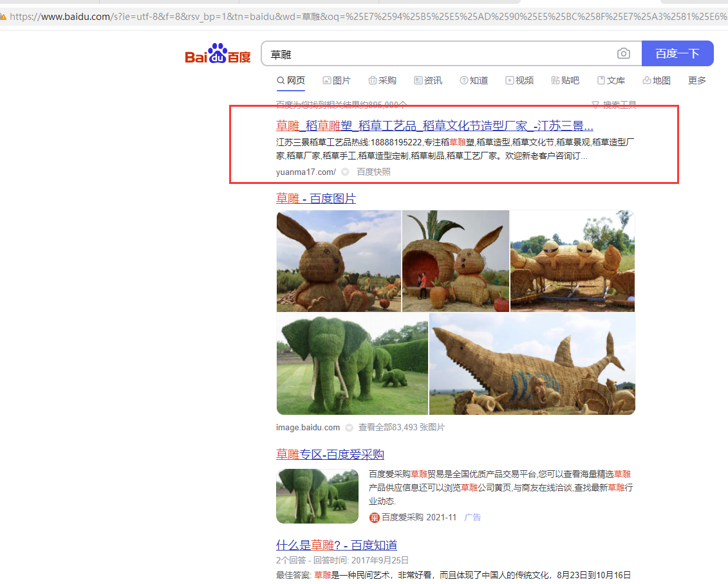Open 草雕专区-百度爱采购 result

330,454
